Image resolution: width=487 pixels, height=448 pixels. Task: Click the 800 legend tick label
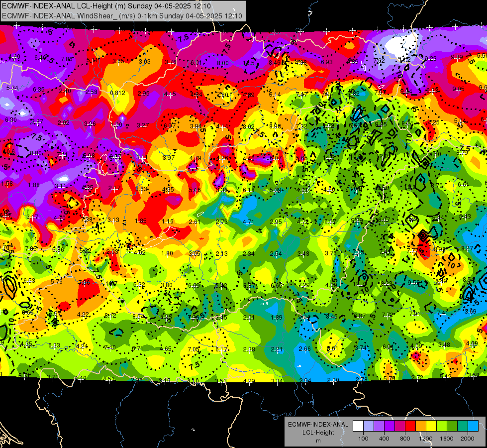pos(405,439)
